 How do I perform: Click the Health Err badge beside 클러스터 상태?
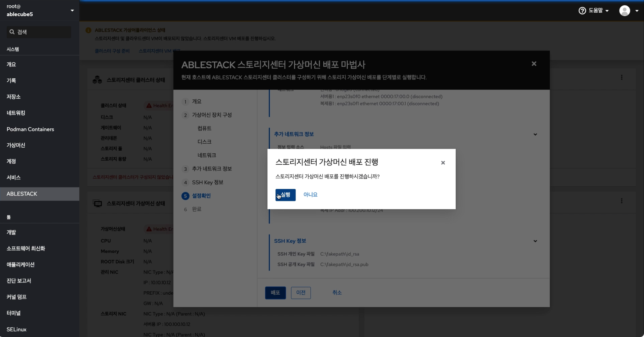point(159,106)
